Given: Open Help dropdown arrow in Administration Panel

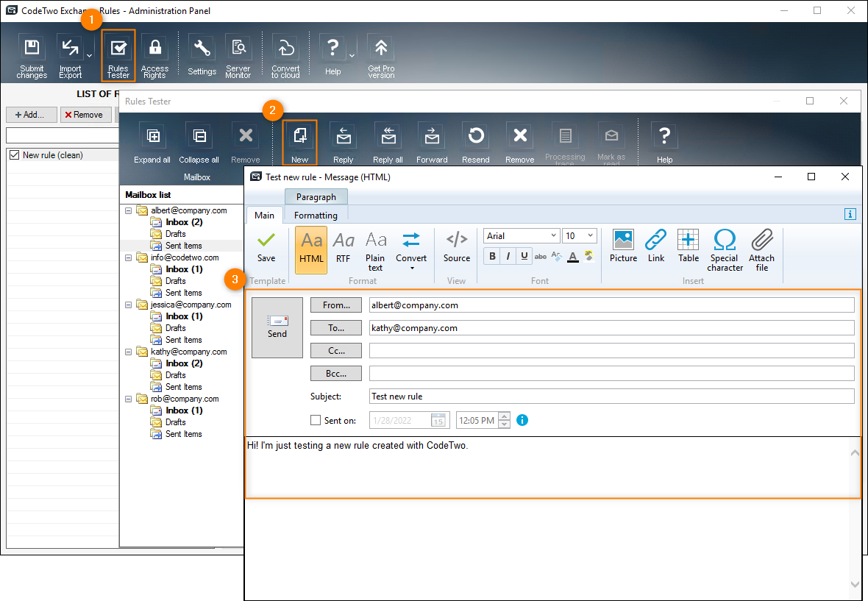Looking at the screenshot, I should click(x=352, y=56).
